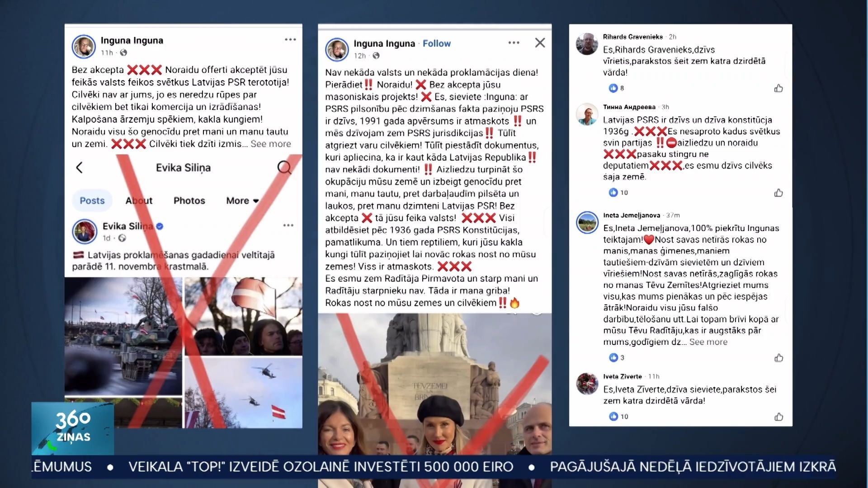Viewport: 868px width, 488px height.
Task: Open three-dot options on the middle post
Action: (x=514, y=43)
